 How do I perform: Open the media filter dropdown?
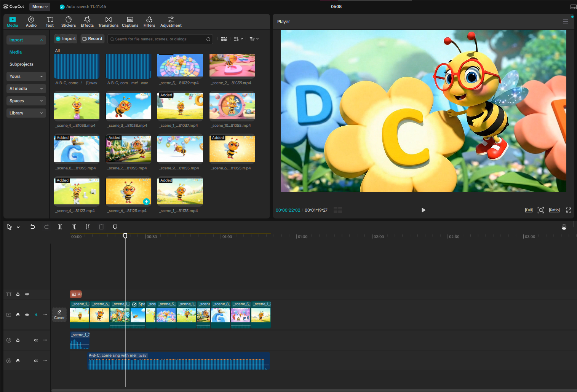click(254, 39)
